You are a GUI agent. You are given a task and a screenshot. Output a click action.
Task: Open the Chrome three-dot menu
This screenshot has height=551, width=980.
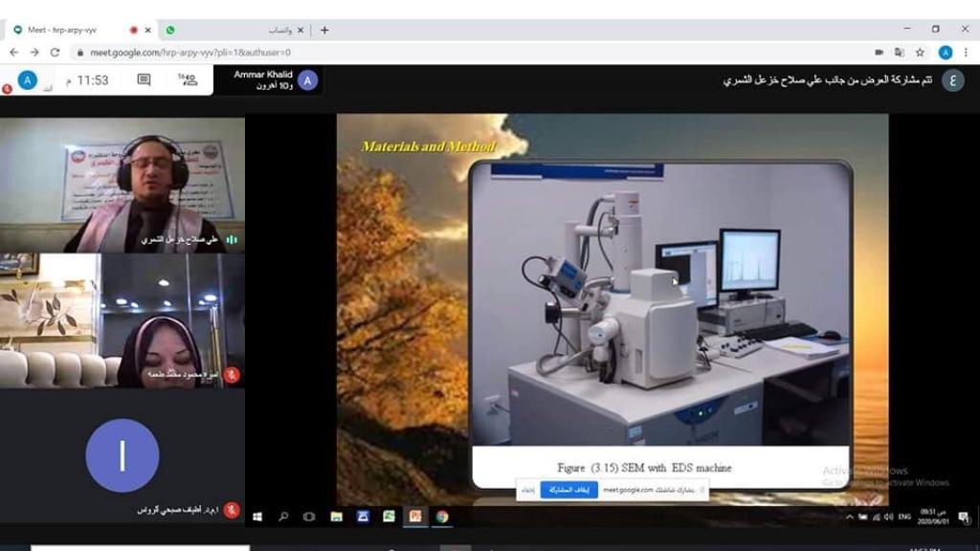pyautogui.click(x=965, y=53)
